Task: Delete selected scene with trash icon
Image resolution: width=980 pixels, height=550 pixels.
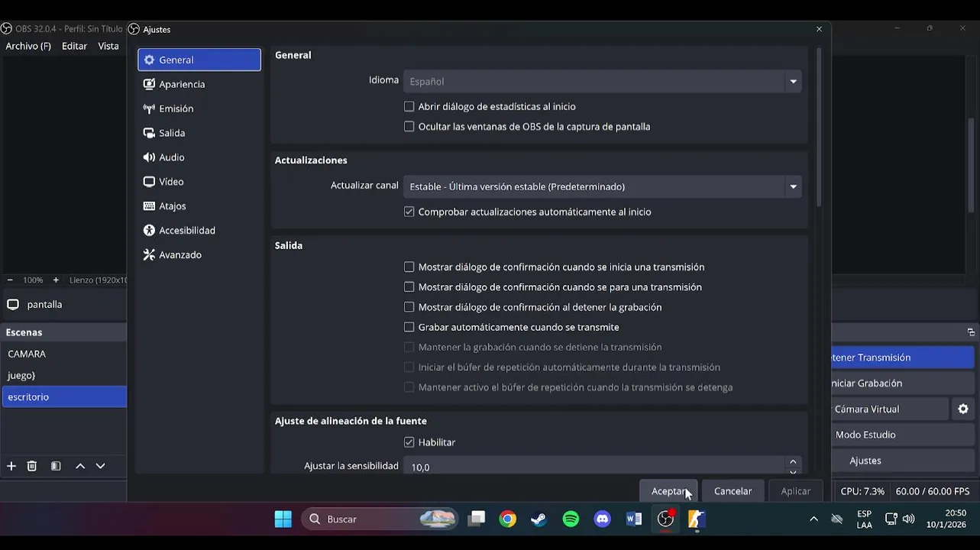Action: [x=32, y=466]
